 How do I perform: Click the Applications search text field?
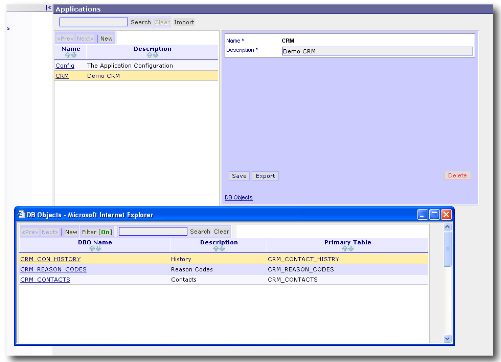93,22
